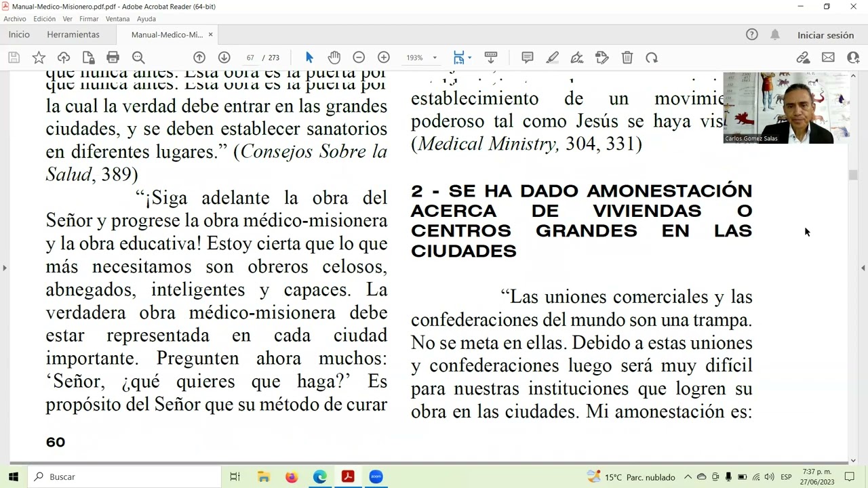
Task: Click the Iniciar sesión button
Action: 825,35
